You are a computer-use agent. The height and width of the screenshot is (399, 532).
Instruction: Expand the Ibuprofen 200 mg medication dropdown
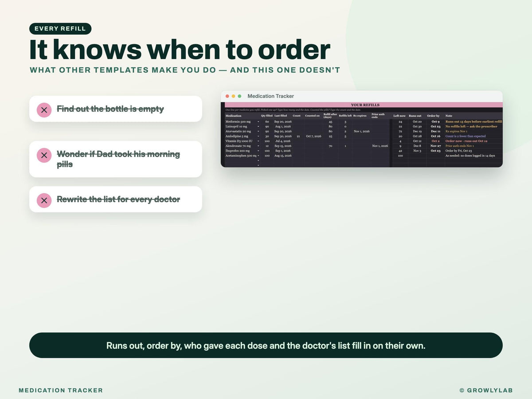tap(258, 151)
